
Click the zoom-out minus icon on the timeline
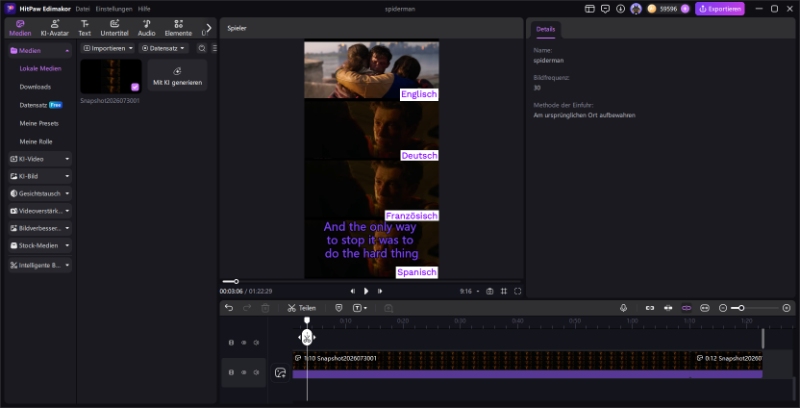(x=722, y=308)
